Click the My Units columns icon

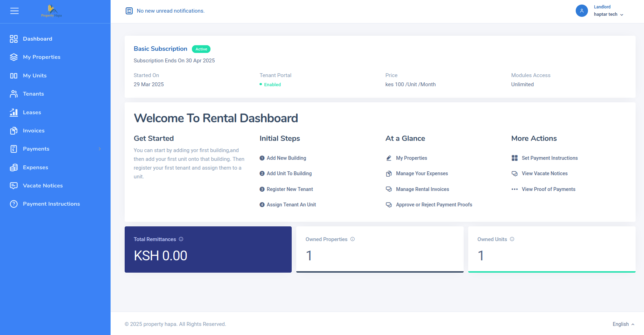14,76
